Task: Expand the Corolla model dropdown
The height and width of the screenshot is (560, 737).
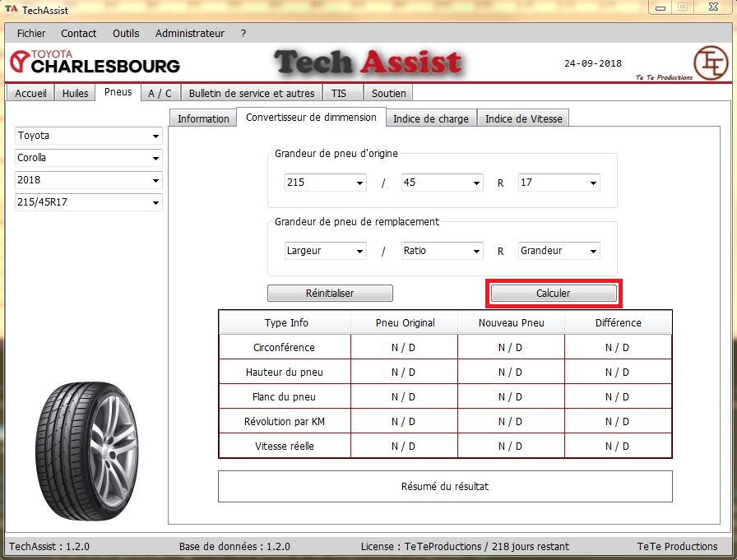Action: pyautogui.click(x=89, y=158)
